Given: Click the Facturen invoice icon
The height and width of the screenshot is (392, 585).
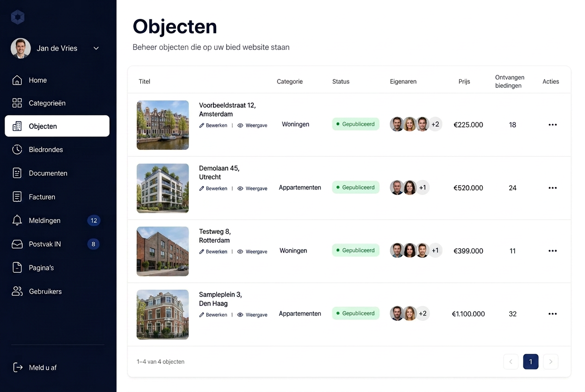Looking at the screenshot, I should (17, 197).
